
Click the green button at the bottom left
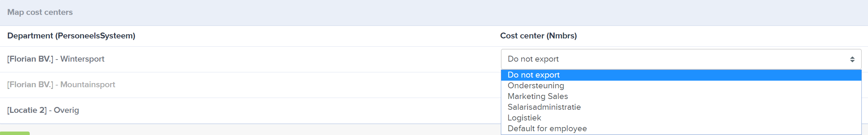click(x=15, y=133)
